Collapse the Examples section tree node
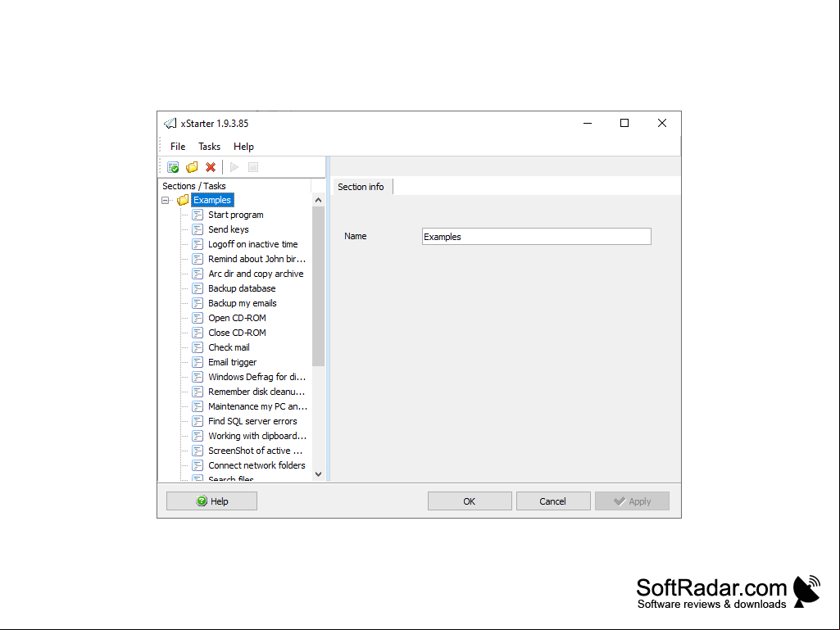This screenshot has width=840, height=630. point(165,201)
